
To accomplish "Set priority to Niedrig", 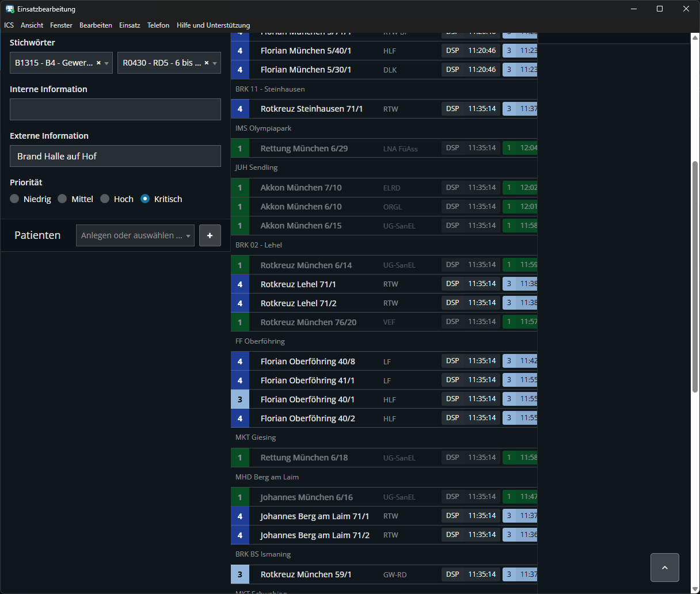I will pyautogui.click(x=15, y=199).
